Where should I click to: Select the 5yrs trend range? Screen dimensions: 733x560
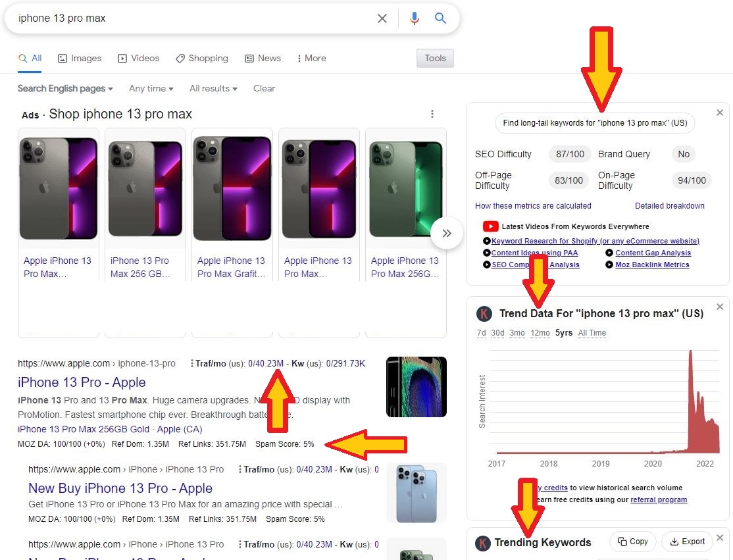pyautogui.click(x=564, y=333)
